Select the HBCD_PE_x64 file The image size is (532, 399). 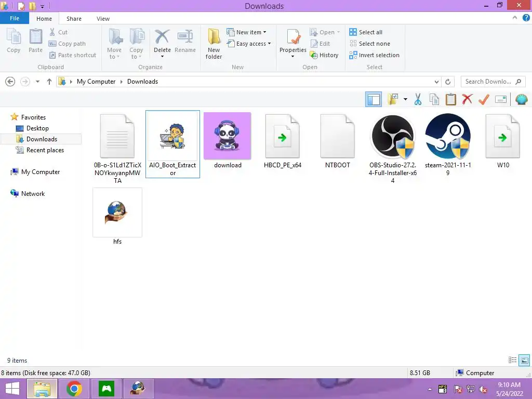tap(283, 141)
